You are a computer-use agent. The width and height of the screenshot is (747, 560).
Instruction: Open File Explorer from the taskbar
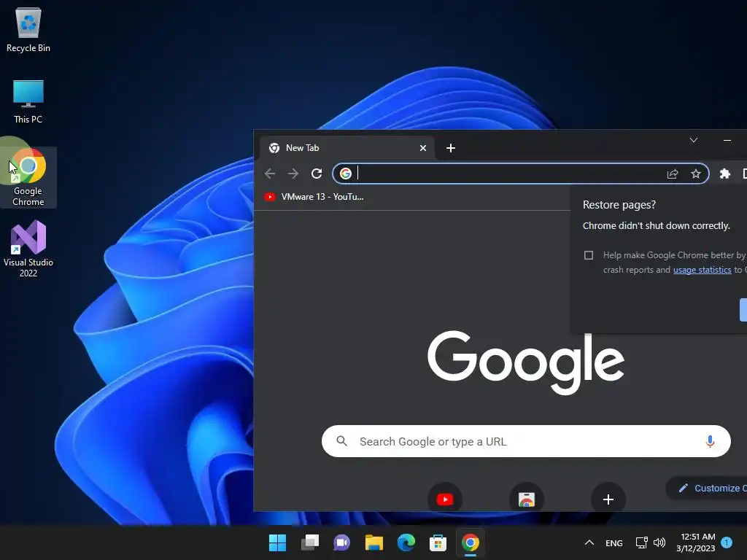pos(374,542)
